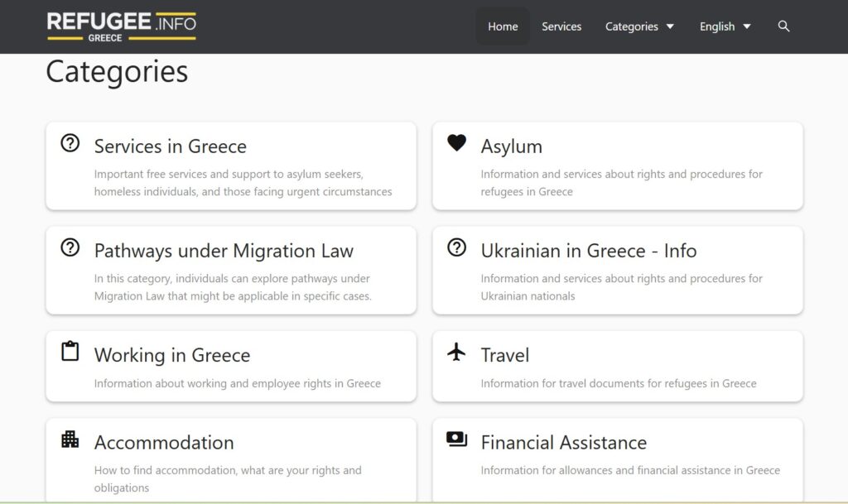This screenshot has width=848, height=504.
Task: Go to the Home menu item
Action: [x=503, y=26]
